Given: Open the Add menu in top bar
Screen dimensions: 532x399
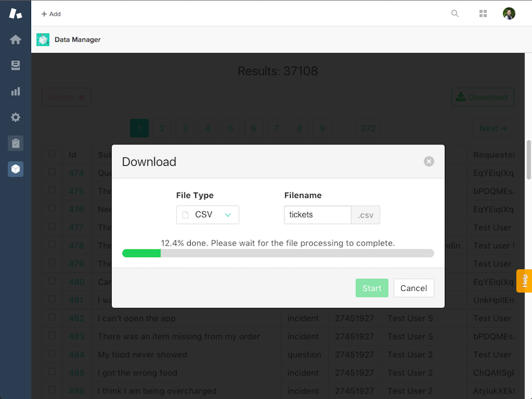Looking at the screenshot, I should click(x=51, y=14).
